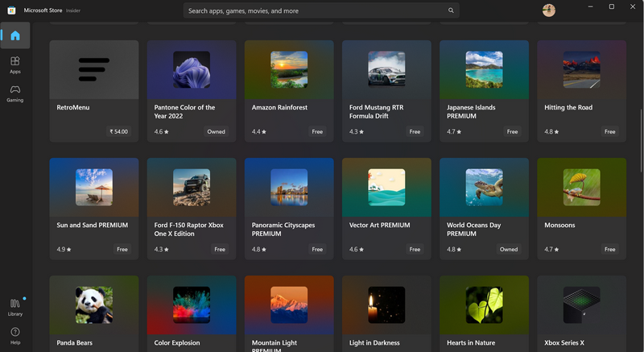
Task: Open the Library in sidebar
Action: (x=15, y=306)
